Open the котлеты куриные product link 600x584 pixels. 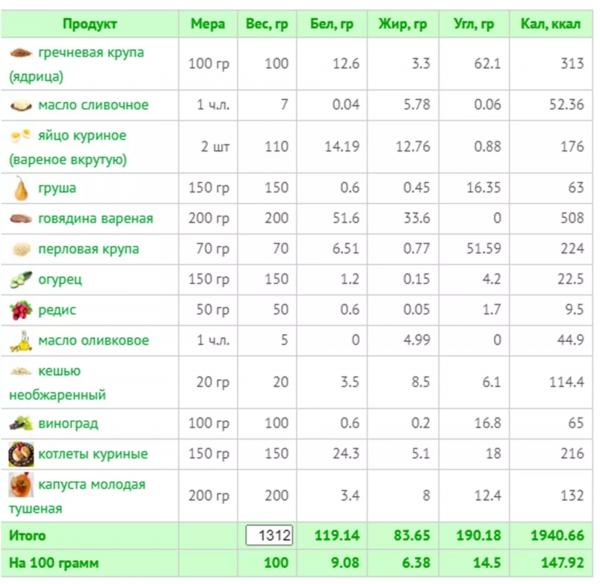pyautogui.click(x=93, y=454)
